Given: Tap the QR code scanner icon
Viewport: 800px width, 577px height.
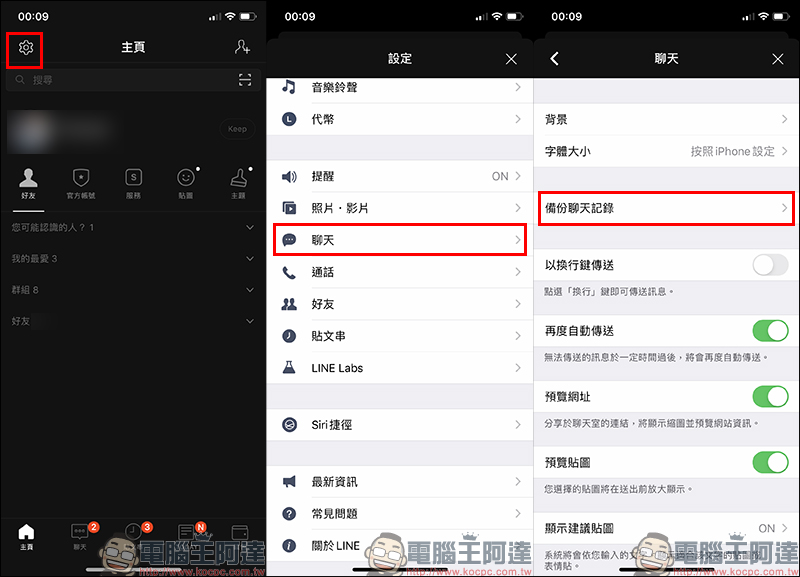Looking at the screenshot, I should (245, 80).
